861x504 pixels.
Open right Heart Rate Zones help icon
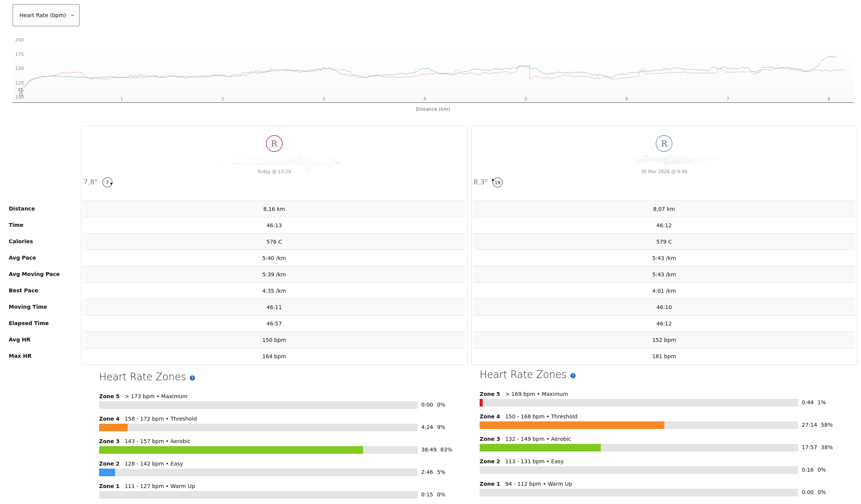point(573,376)
